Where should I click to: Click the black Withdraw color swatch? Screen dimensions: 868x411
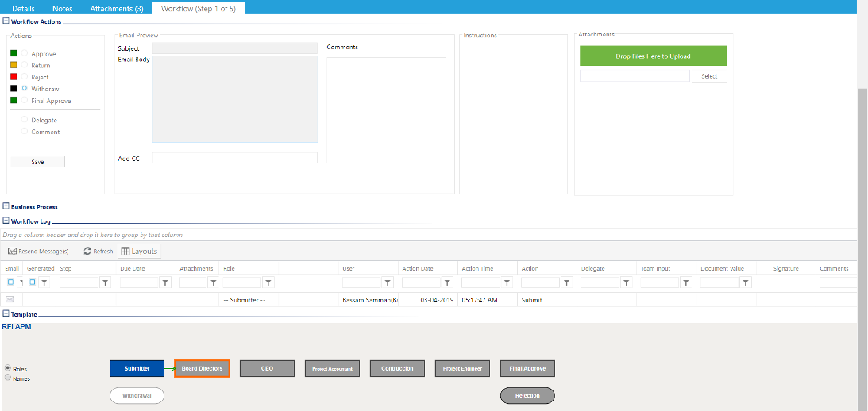pos(14,88)
